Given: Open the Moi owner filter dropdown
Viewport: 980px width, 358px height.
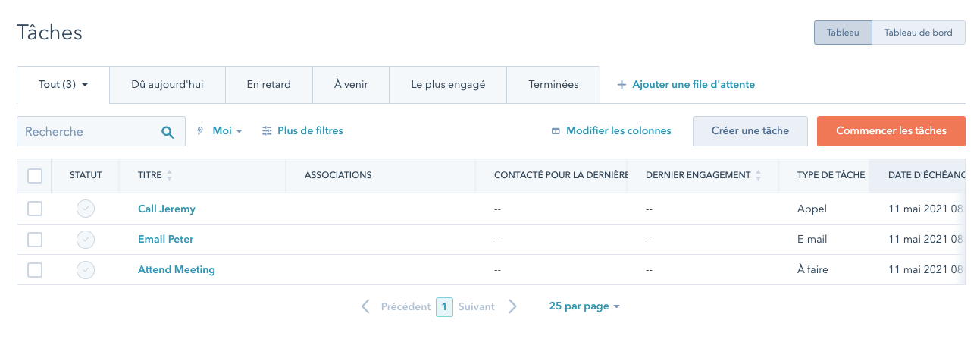Looking at the screenshot, I should pos(227,131).
